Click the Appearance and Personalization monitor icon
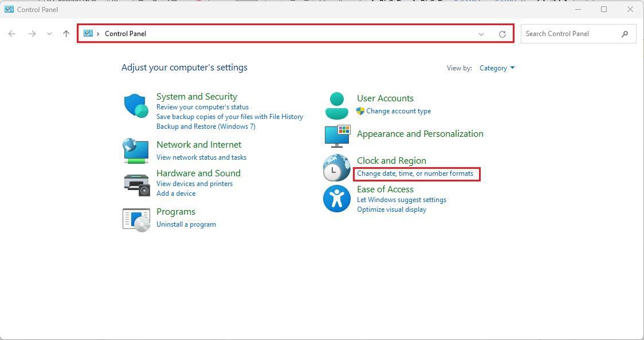This screenshot has height=340, width=644. pos(337,136)
